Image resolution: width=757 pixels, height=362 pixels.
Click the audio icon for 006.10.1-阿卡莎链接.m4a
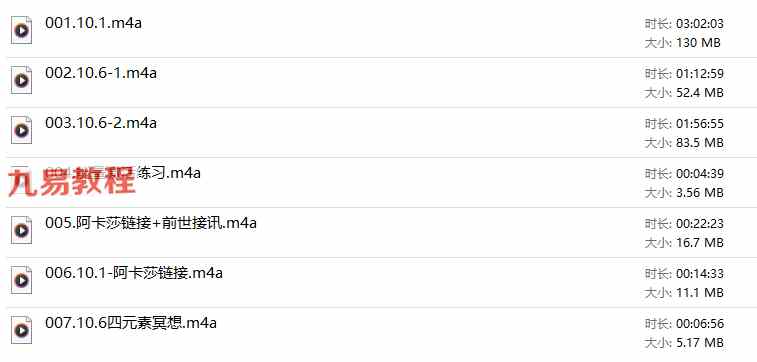pos(21,280)
